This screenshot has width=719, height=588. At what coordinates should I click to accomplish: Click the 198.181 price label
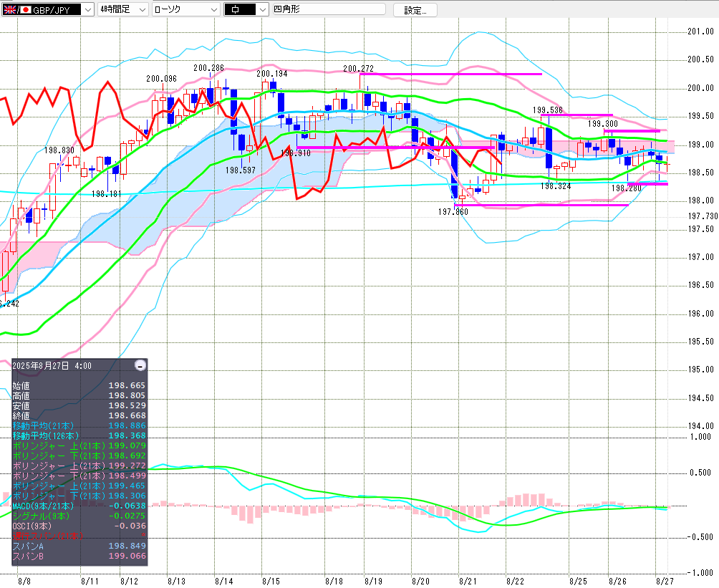[x=107, y=194]
